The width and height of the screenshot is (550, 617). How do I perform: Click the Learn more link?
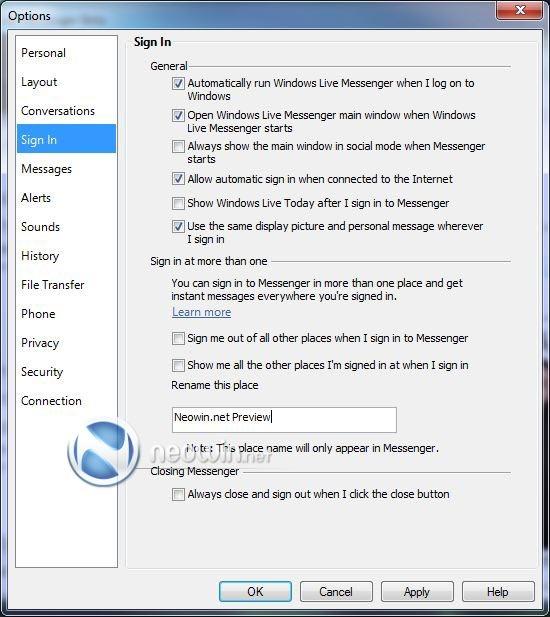pos(201,312)
